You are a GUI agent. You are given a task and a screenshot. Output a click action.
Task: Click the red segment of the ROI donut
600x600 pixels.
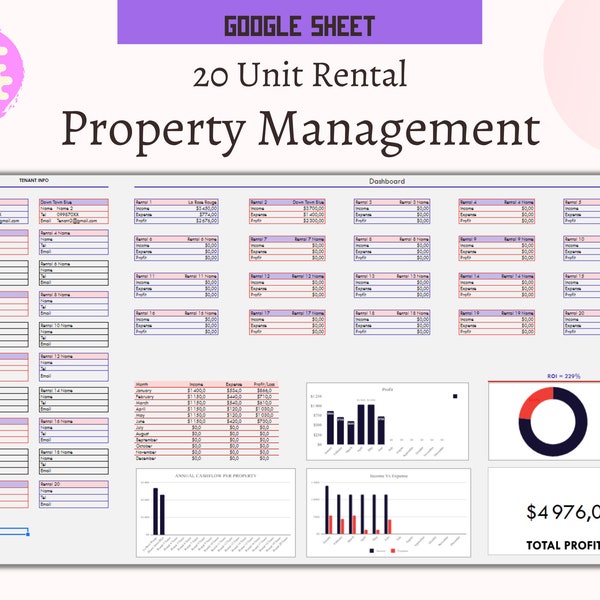[x=531, y=402]
